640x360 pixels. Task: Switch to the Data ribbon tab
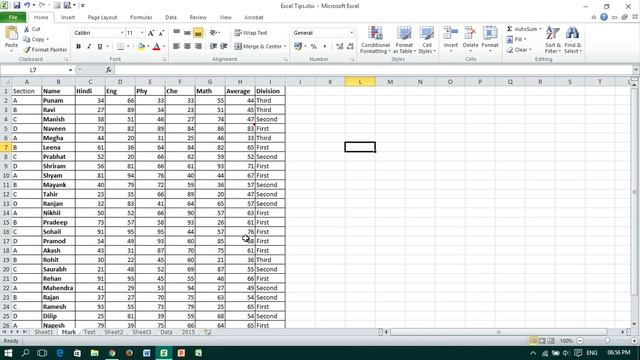click(x=171, y=18)
